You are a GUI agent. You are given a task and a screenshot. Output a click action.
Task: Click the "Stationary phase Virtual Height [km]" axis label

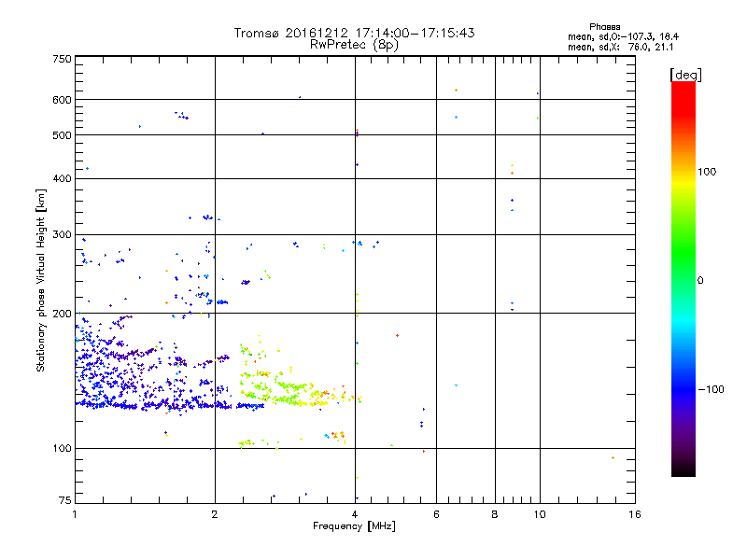tap(40, 280)
